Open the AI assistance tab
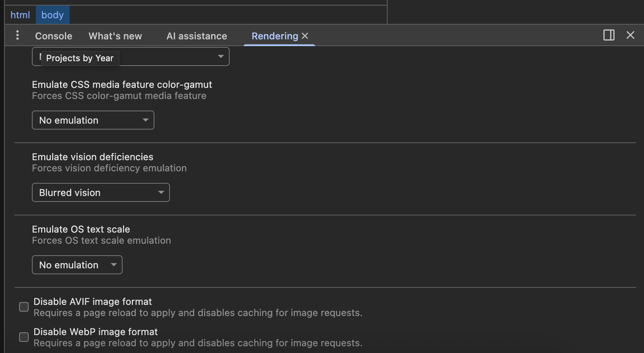Image resolution: width=644 pixels, height=353 pixels. pyautogui.click(x=197, y=36)
